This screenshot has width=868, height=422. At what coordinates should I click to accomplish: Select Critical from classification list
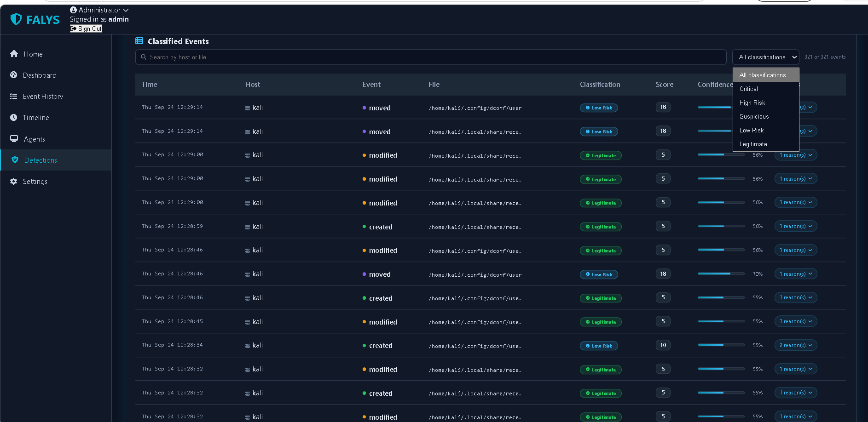(x=766, y=89)
